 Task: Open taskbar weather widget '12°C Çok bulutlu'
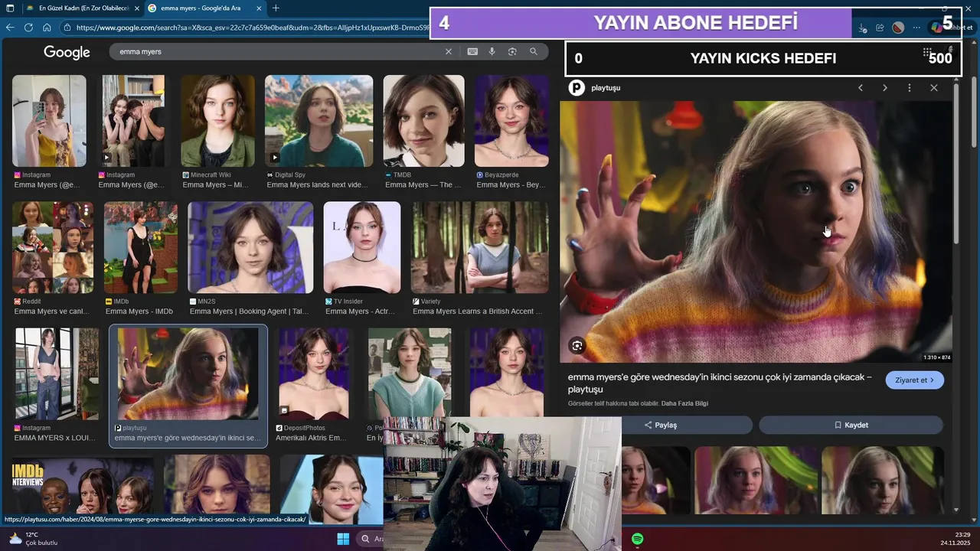[33, 539]
